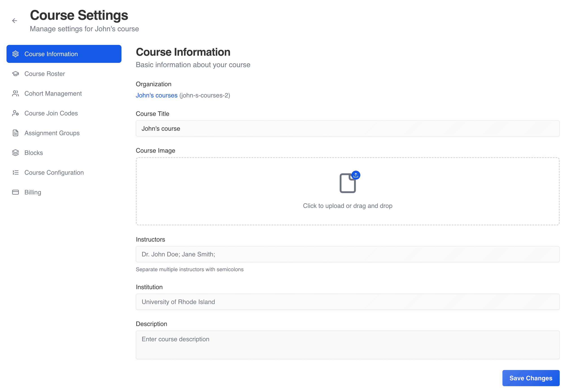Image resolution: width=568 pixels, height=392 pixels.
Task: Click the credit card icon for Billing
Action: (x=15, y=192)
